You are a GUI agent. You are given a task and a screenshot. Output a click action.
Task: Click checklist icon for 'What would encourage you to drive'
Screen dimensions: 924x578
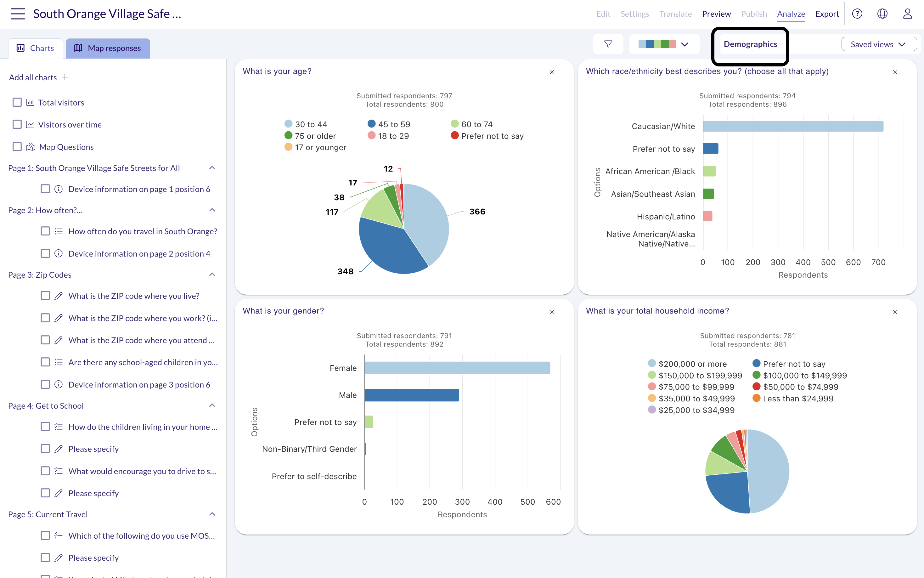point(59,471)
